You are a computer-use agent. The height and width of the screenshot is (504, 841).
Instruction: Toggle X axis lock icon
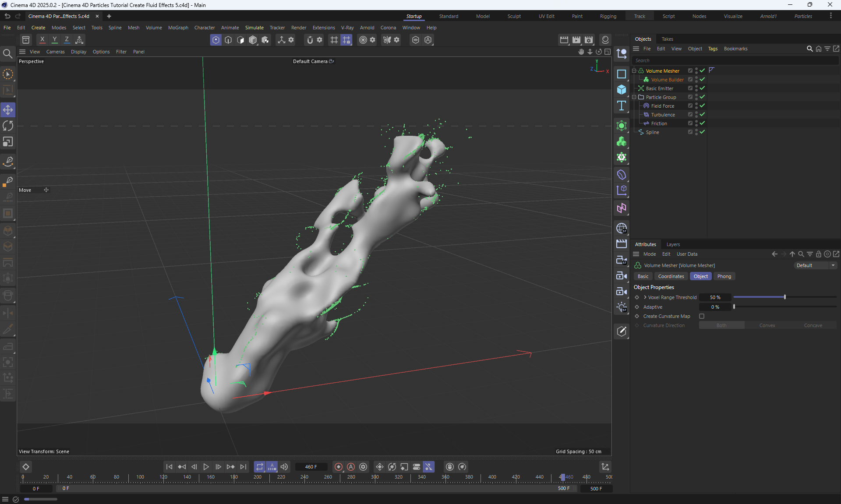[42, 40]
